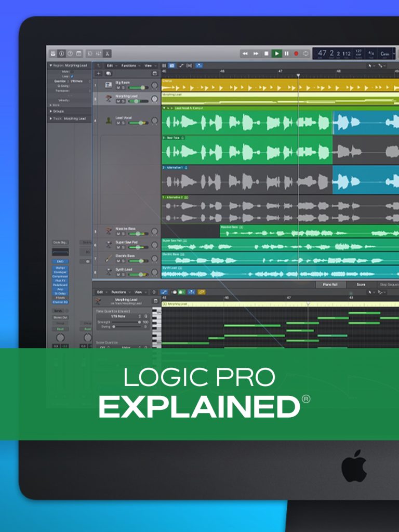Image resolution: width=399 pixels, height=532 pixels.
Task: Click the Mixer icon in the control bar
Action: [x=97, y=54]
